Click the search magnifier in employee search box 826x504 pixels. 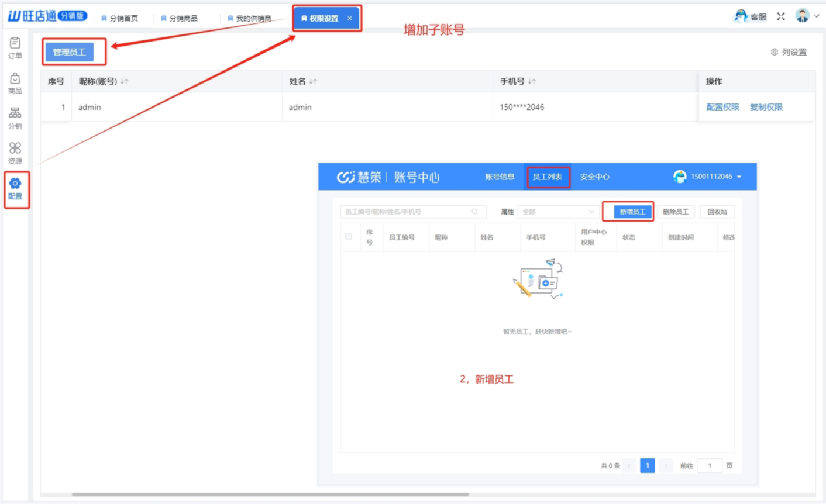click(x=474, y=212)
